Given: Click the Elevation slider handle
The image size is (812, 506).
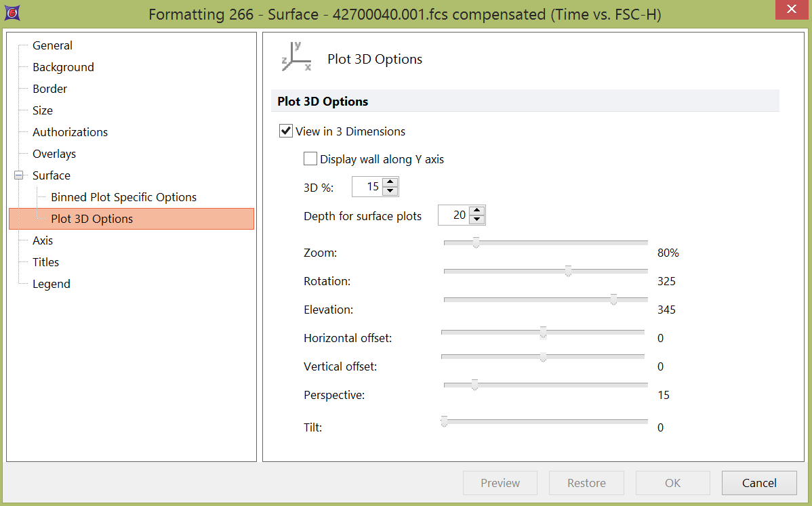Looking at the screenshot, I should pyautogui.click(x=613, y=299).
